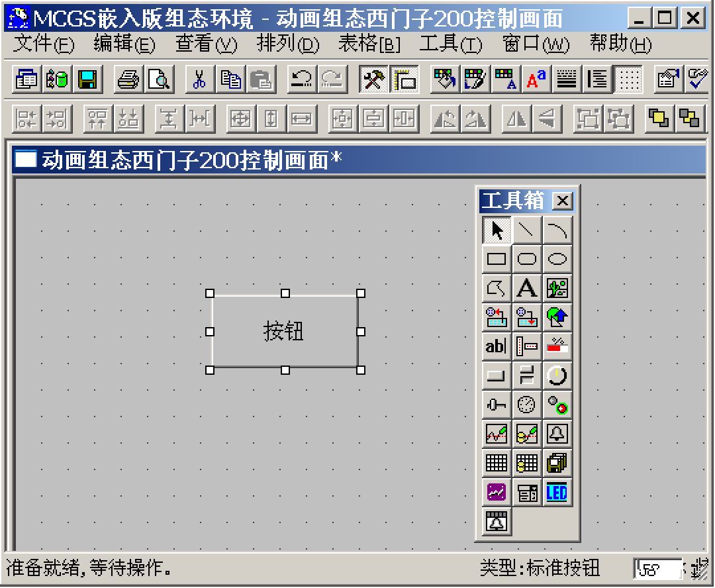
Task: Select the label text tool (A)
Action: tap(527, 288)
